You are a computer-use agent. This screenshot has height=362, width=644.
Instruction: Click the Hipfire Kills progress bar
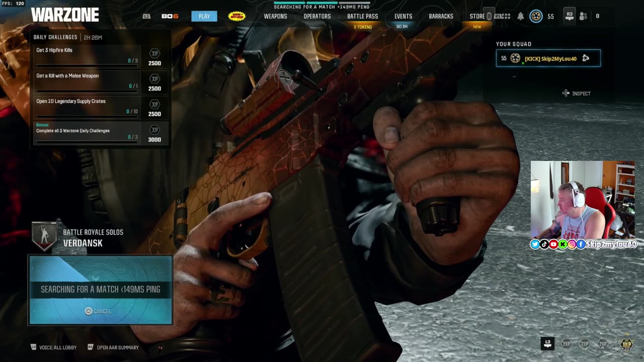click(87, 65)
